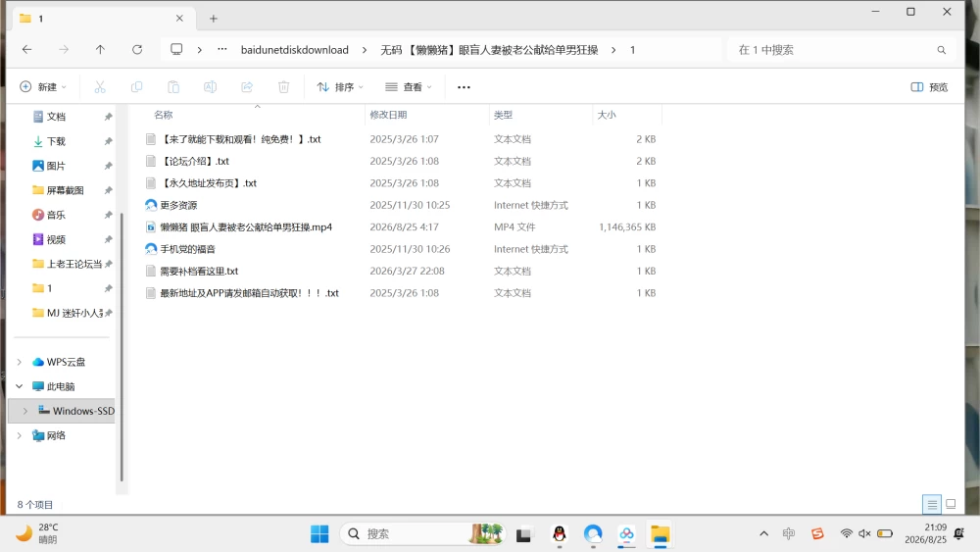Switch to details view layout toggle
The height and width of the screenshot is (552, 980).
(932, 504)
